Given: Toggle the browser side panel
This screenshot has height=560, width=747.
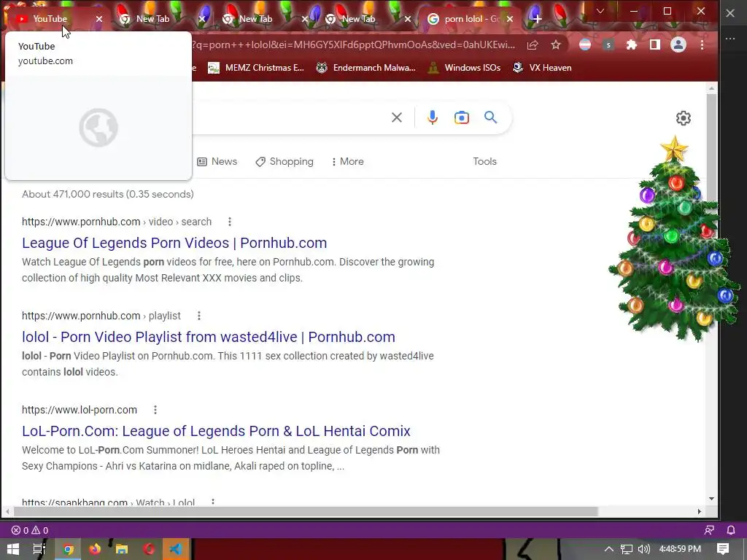Looking at the screenshot, I should 655,44.
